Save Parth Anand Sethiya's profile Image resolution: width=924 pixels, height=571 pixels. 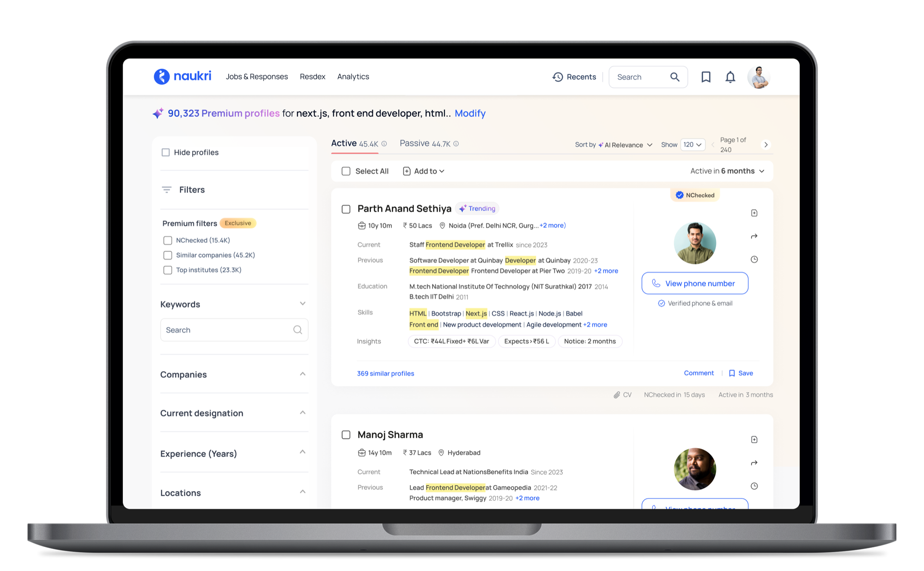coord(741,373)
